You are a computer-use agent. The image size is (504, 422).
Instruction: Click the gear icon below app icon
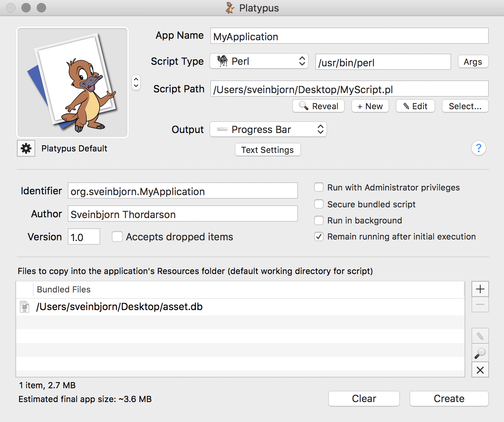tap(26, 148)
